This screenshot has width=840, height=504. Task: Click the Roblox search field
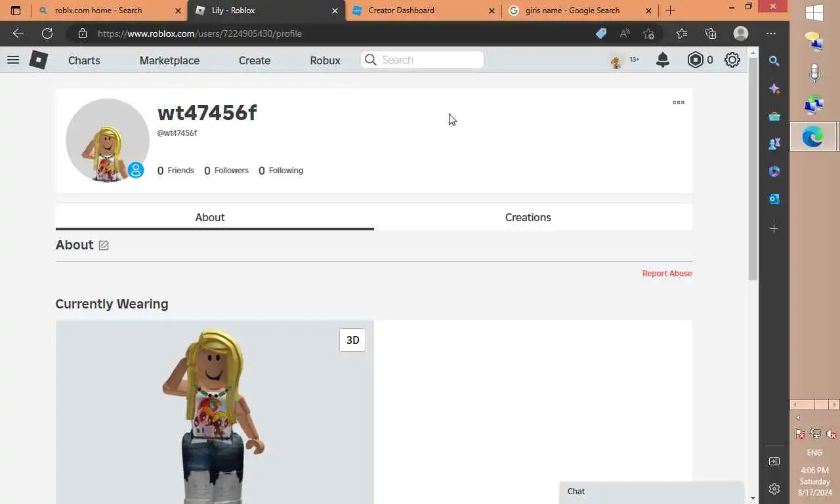422,60
